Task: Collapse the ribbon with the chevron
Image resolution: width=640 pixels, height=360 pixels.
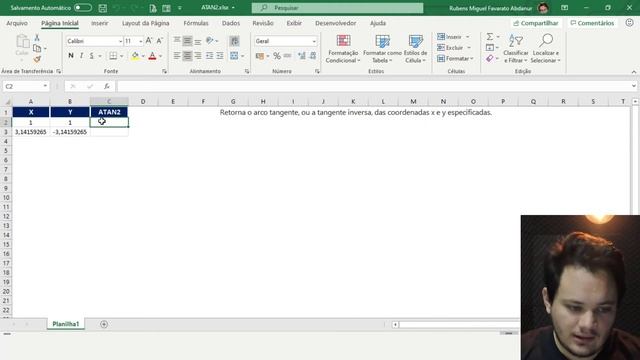Action: pyautogui.click(x=634, y=72)
